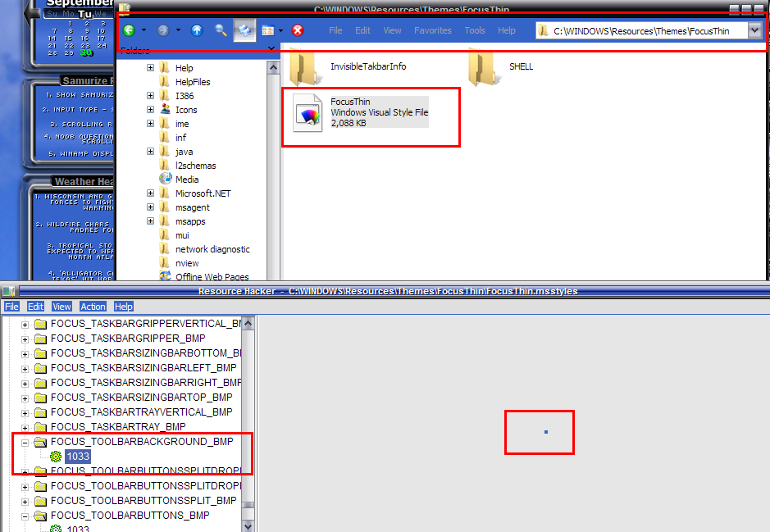
Task: Expand FOCUS_TASKBARSIZINGBARLEFT_BMP node
Action: click(25, 369)
